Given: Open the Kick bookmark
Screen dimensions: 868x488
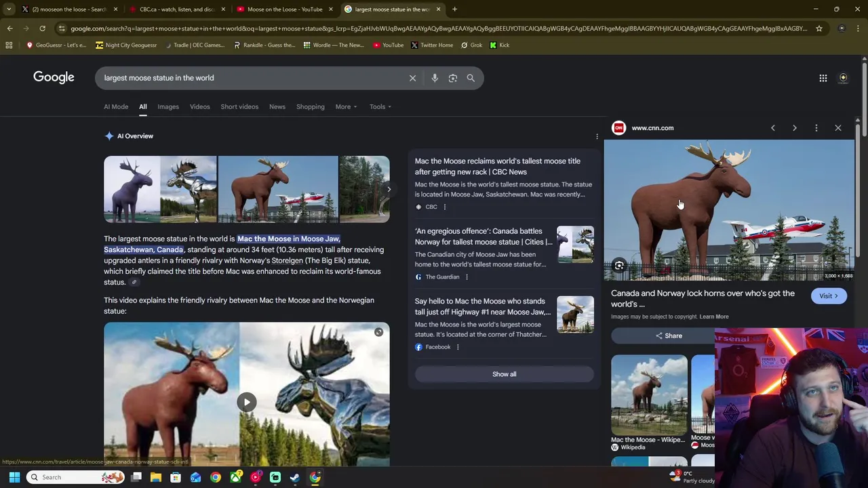Looking at the screenshot, I should pyautogui.click(x=499, y=45).
